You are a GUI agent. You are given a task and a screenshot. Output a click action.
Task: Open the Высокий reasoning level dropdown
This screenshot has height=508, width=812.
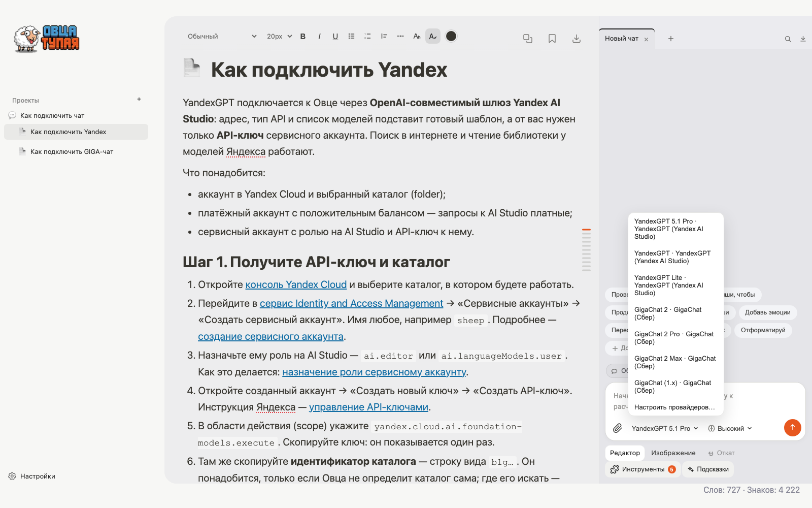tap(730, 428)
